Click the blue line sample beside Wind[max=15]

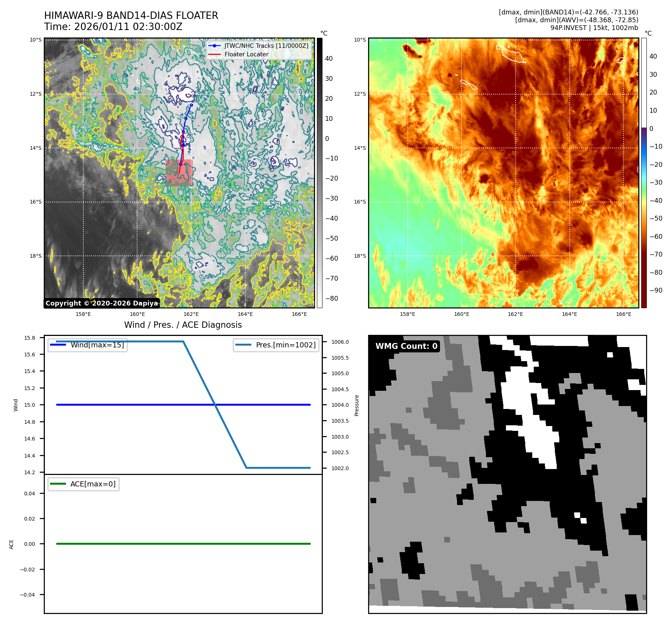(x=58, y=345)
